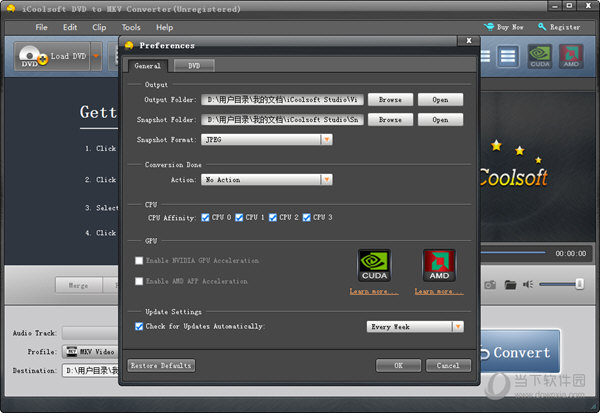The width and height of the screenshot is (600, 413).
Task: Minimize the iCoolsoft converter window
Action: (555, 6)
